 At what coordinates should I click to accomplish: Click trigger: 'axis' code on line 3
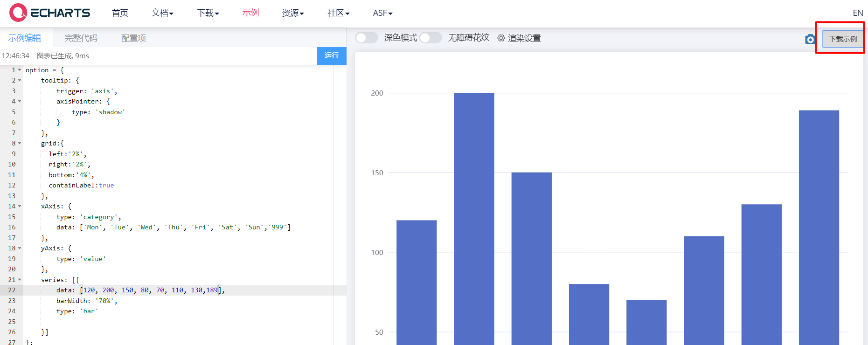pos(87,91)
